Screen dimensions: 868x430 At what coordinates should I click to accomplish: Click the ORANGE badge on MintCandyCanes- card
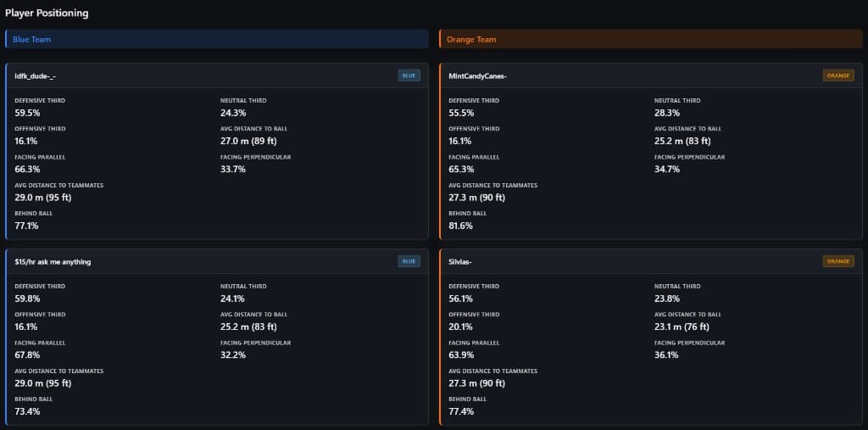pyautogui.click(x=838, y=75)
